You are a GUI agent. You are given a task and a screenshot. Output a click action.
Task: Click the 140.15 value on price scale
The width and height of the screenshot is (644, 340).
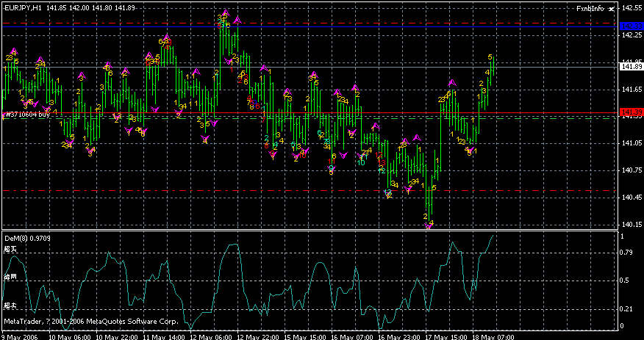pyautogui.click(x=631, y=225)
